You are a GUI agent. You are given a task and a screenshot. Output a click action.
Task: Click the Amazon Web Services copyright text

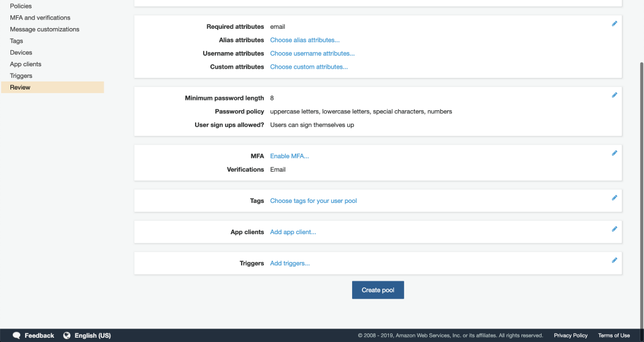(x=450, y=335)
